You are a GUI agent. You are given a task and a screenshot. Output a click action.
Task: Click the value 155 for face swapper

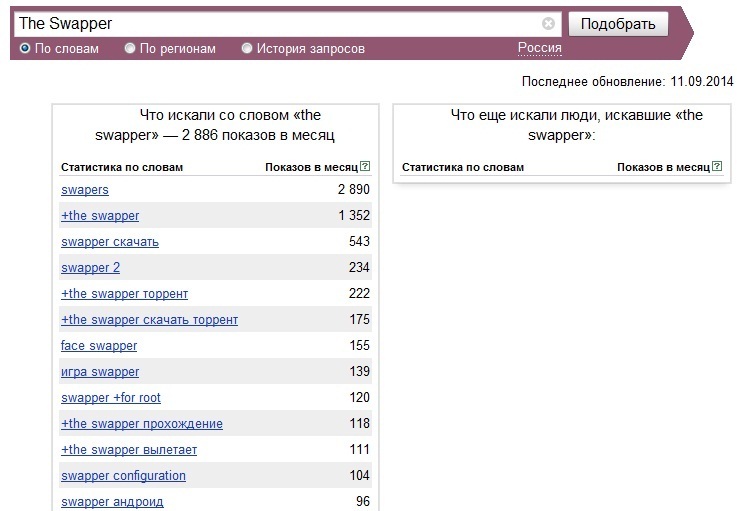point(360,345)
